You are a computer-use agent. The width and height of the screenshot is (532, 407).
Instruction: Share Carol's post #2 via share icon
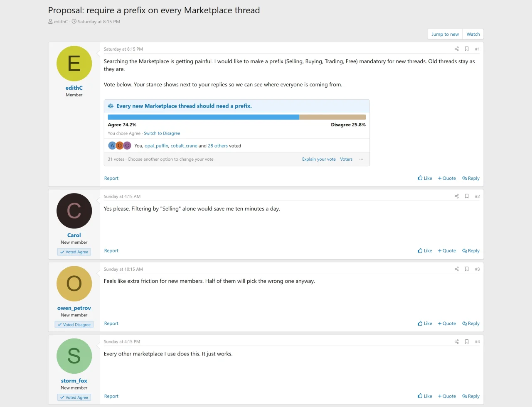tap(456, 196)
